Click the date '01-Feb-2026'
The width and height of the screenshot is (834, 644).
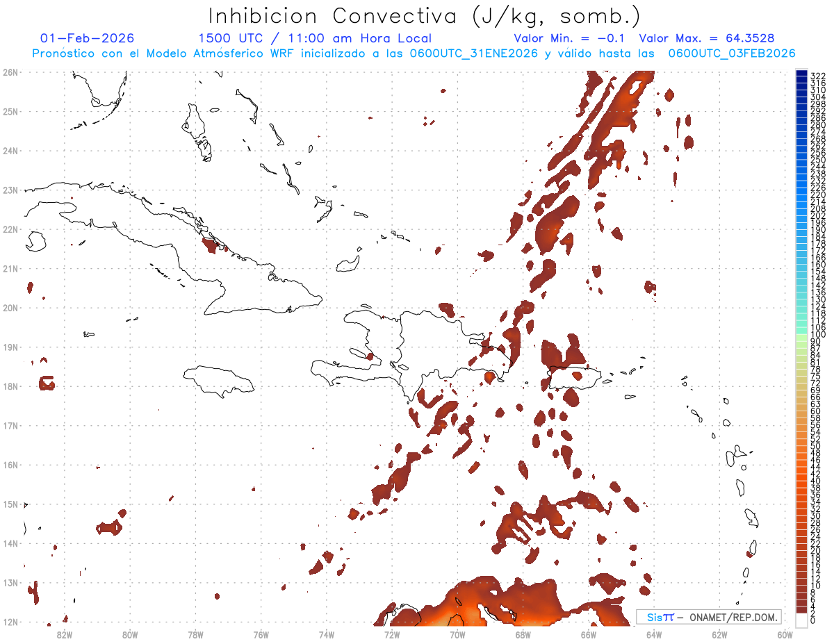coord(88,38)
